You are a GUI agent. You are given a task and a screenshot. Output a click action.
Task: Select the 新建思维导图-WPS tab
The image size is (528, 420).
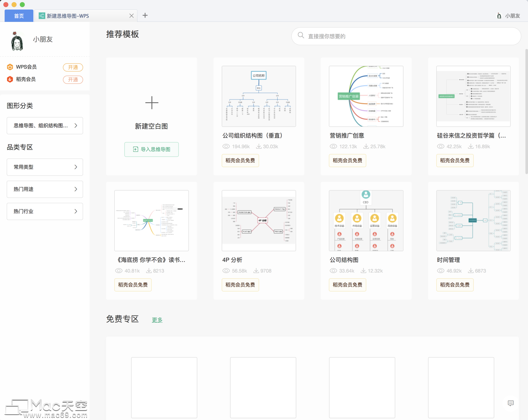[x=74, y=15]
